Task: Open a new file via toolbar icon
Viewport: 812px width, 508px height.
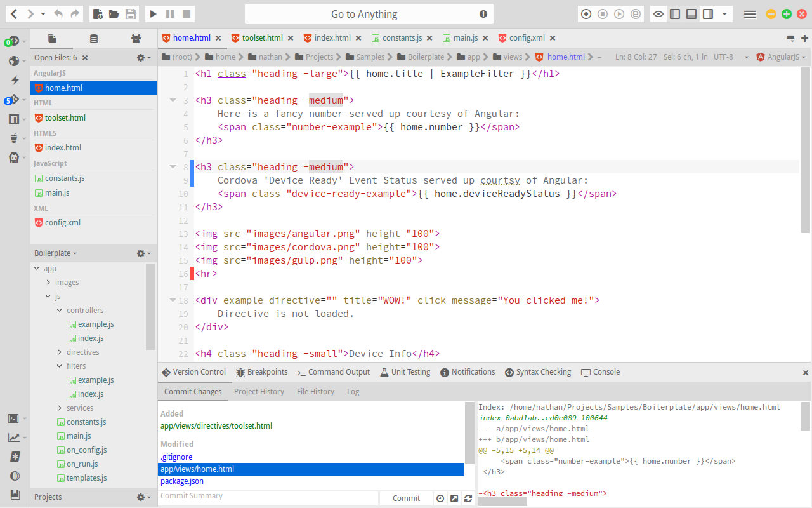Action: coord(98,13)
